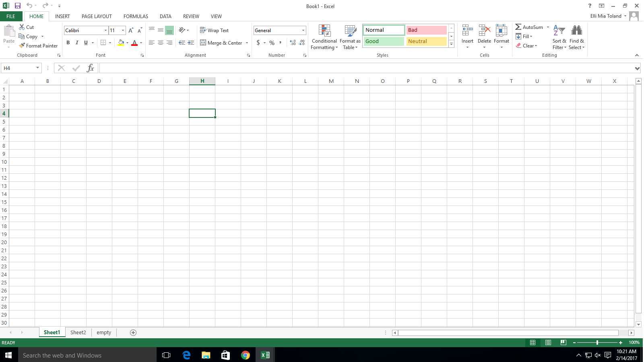Viewport: 644px width, 362px height.
Task: Open Sort & Filter menu
Action: tap(559, 37)
